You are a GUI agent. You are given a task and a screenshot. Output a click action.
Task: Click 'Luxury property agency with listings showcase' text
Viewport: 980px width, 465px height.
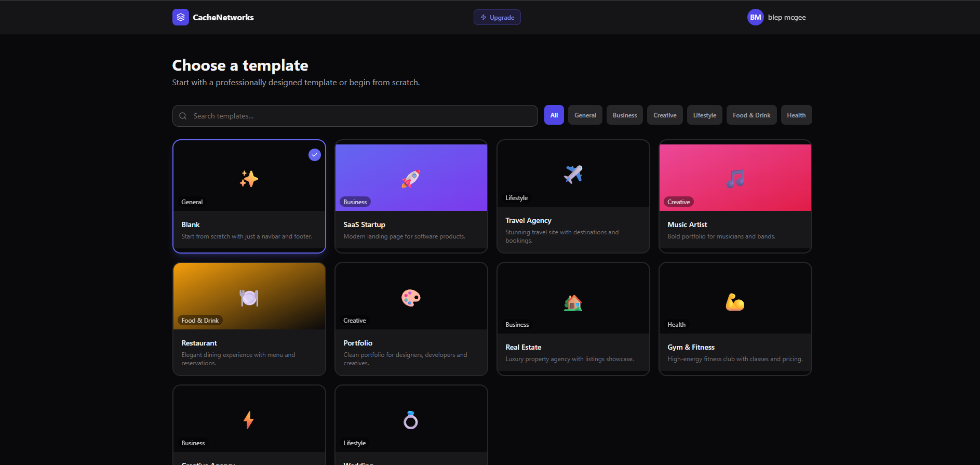569,359
